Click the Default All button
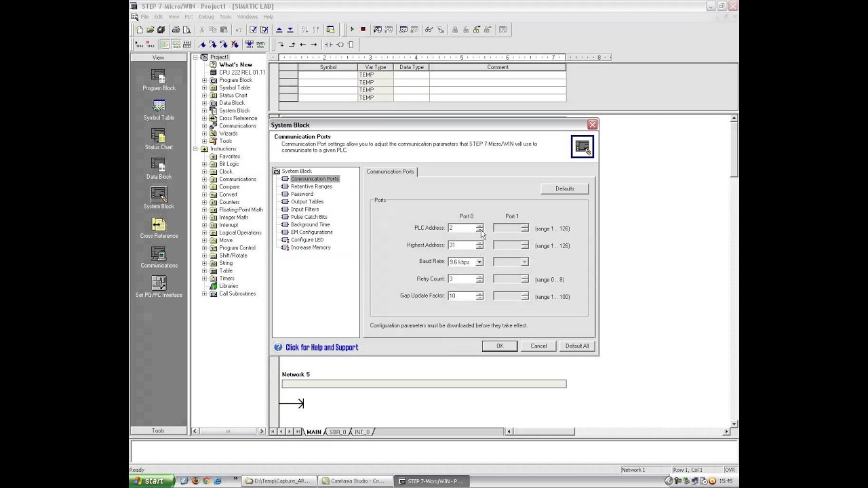This screenshot has height=488, width=868. click(577, 346)
